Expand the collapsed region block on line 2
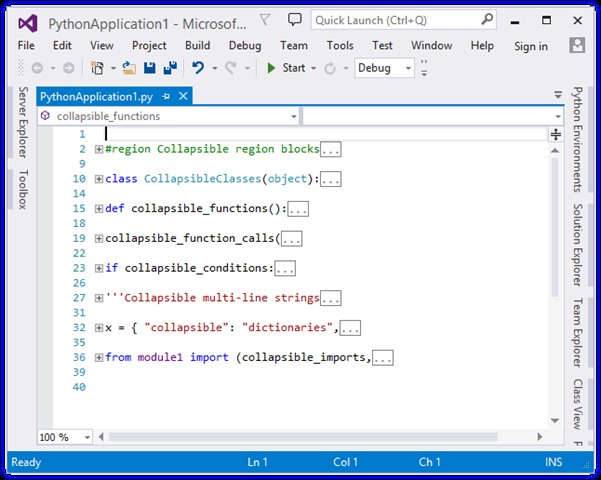Image resolution: width=601 pixels, height=480 pixels. coord(98,149)
